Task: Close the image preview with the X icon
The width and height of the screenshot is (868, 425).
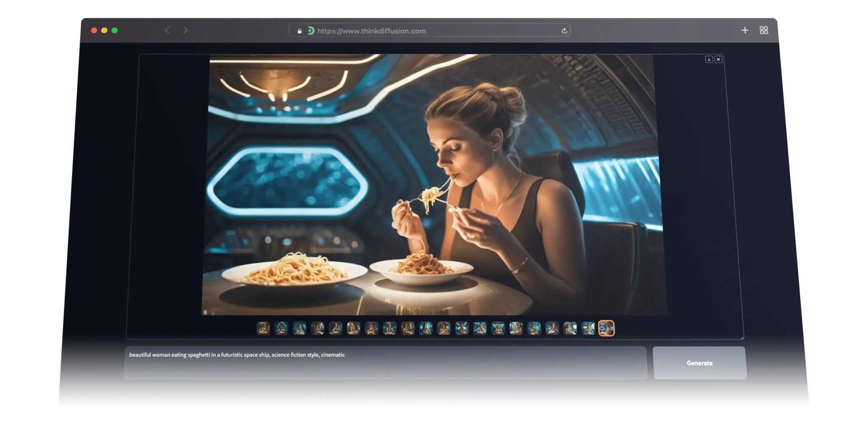Action: (718, 59)
